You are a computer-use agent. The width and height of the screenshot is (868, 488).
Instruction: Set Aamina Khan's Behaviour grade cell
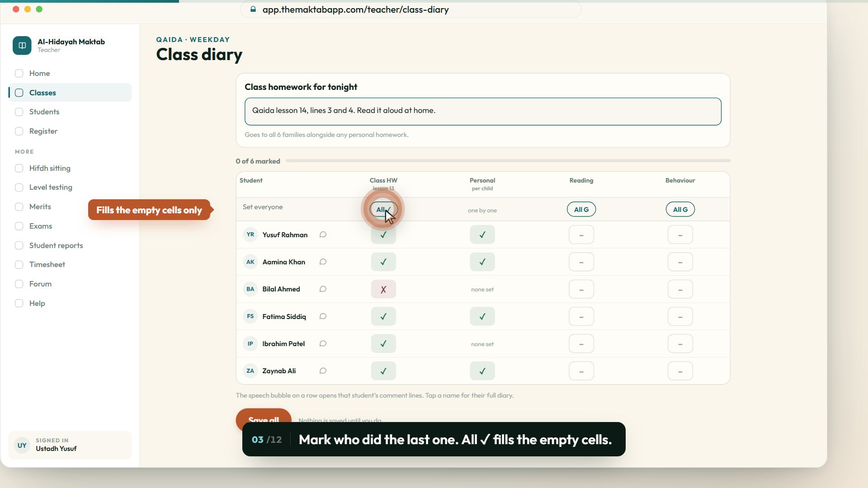[680, 262]
